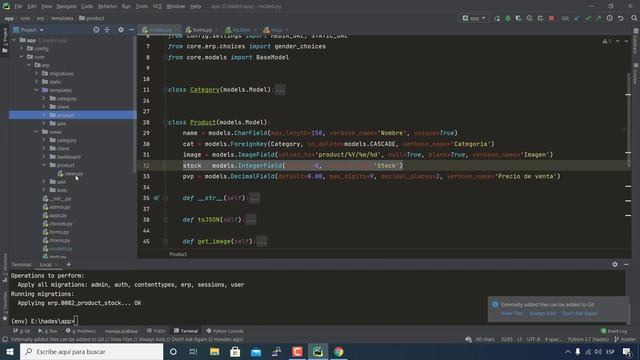Screen dimensions: 640x360
Task: Click View Files link in notification
Action: (512, 313)
